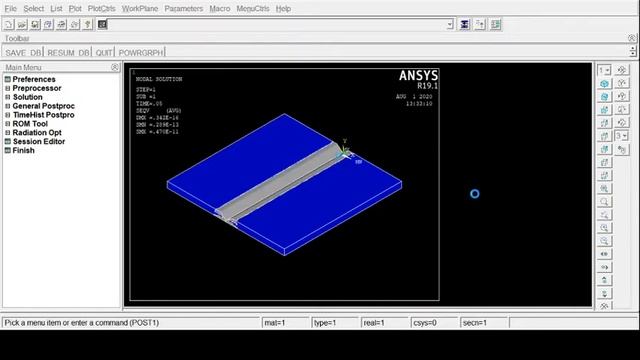Image resolution: width=640 pixels, height=360 pixels.
Task: Click the Image Capture toolbar icon
Action: pyautogui.click(x=61, y=24)
